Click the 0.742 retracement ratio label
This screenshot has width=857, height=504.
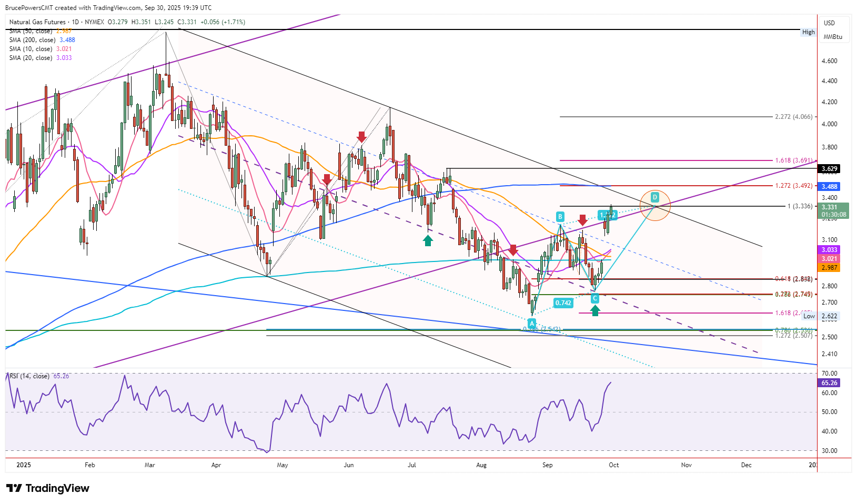[563, 303]
